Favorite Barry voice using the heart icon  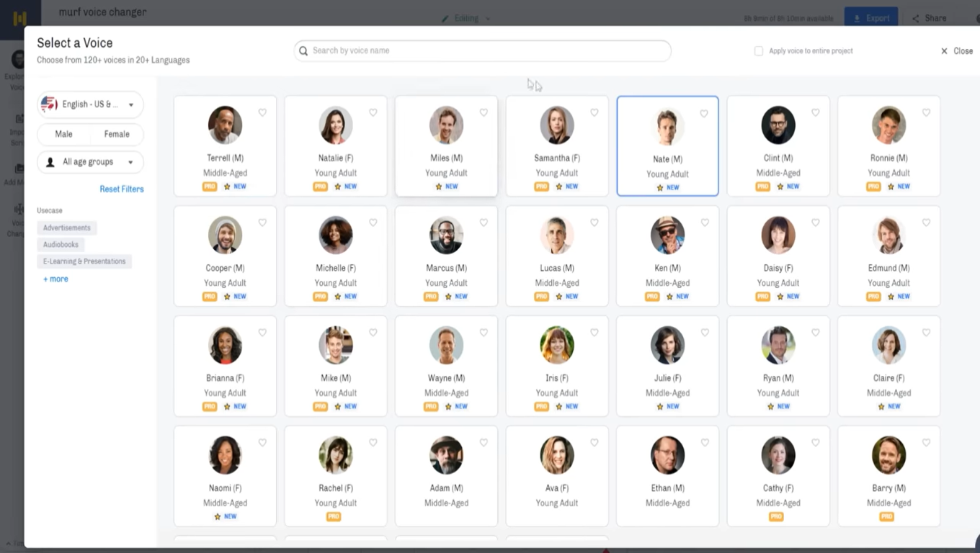point(926,443)
